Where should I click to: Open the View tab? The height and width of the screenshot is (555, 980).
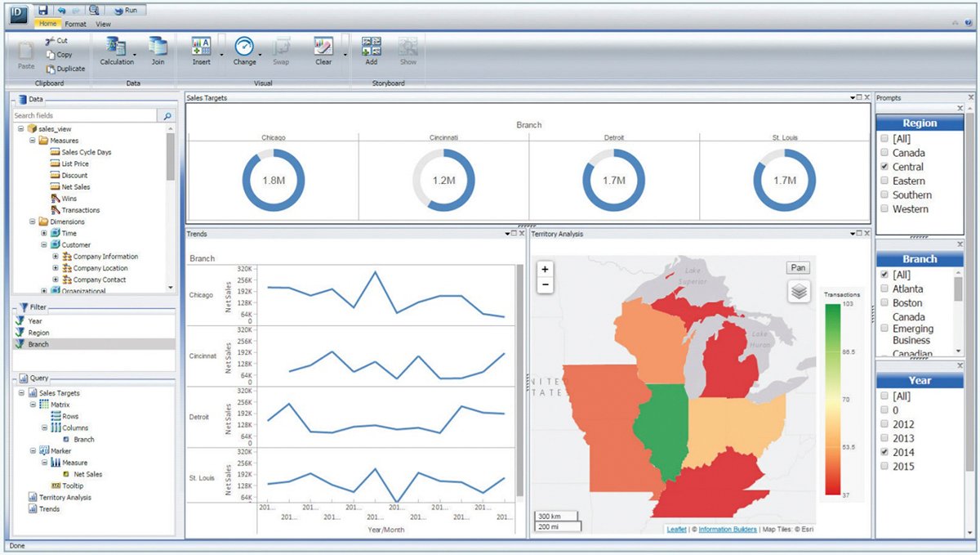103,24
